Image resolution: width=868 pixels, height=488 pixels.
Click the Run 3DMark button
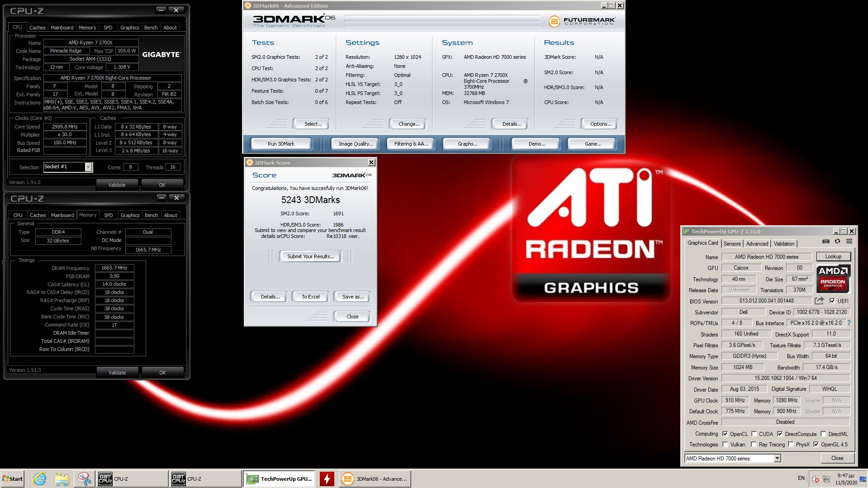[281, 144]
